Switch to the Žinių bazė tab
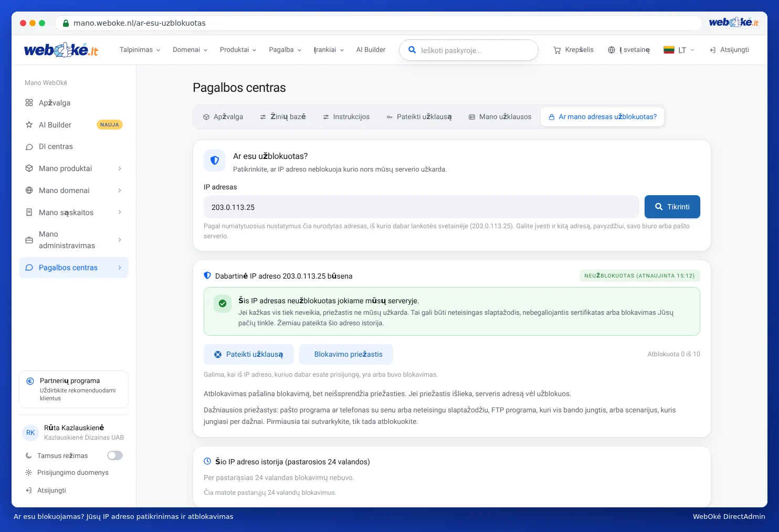The width and height of the screenshot is (779, 532). tap(283, 117)
